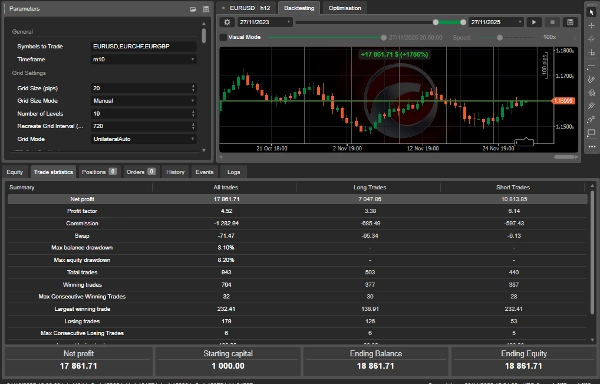Open the Grid Size Mode Manual dropdown
The height and width of the screenshot is (384, 600).
click(143, 101)
